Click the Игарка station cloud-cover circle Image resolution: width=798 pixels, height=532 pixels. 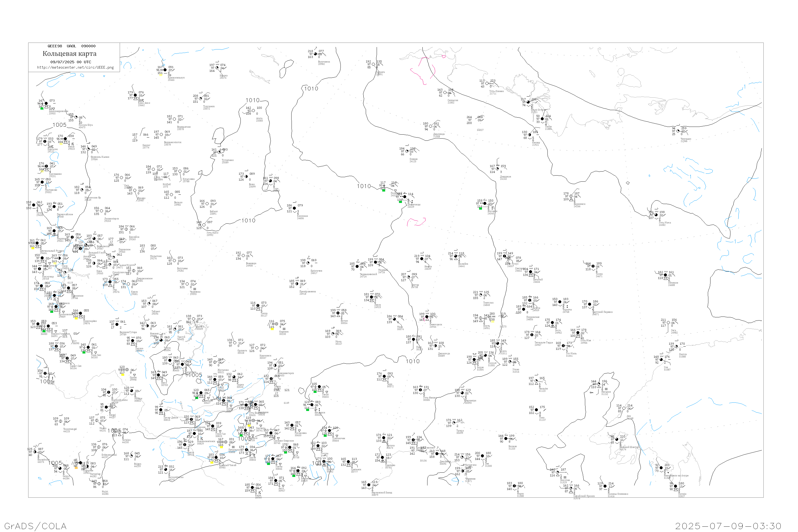click(217, 68)
